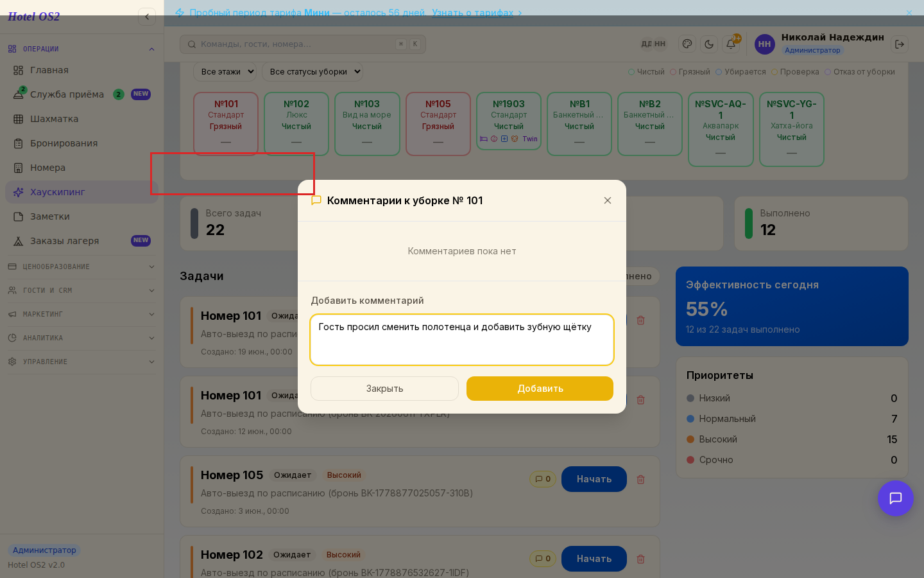This screenshot has width=924, height=578.
Task: Click the Закрыть button in dialog
Action: (x=384, y=389)
